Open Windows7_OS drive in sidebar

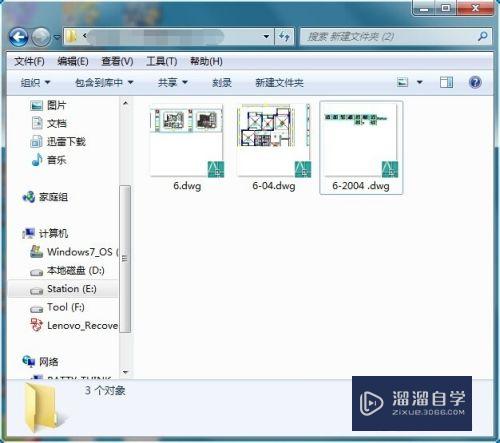[x=82, y=252]
